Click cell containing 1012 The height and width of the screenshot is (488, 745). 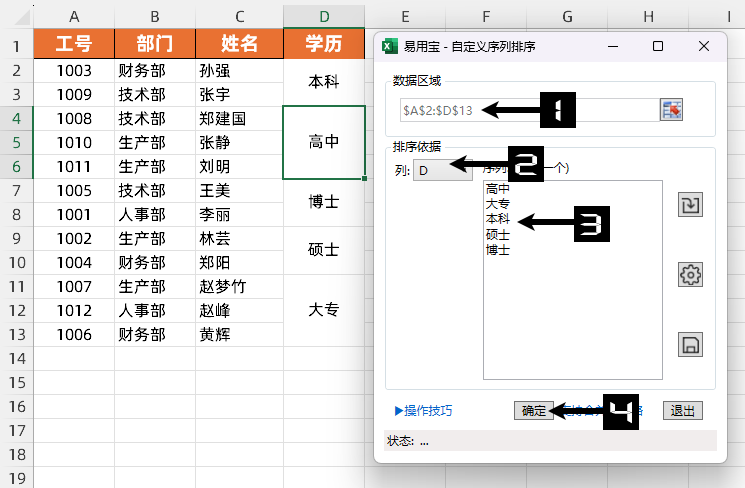click(74, 310)
